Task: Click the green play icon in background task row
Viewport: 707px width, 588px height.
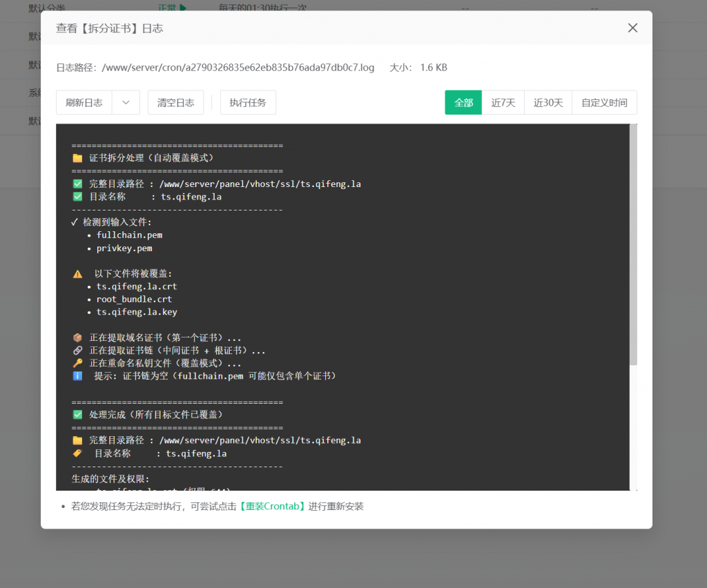Action: pos(182,7)
